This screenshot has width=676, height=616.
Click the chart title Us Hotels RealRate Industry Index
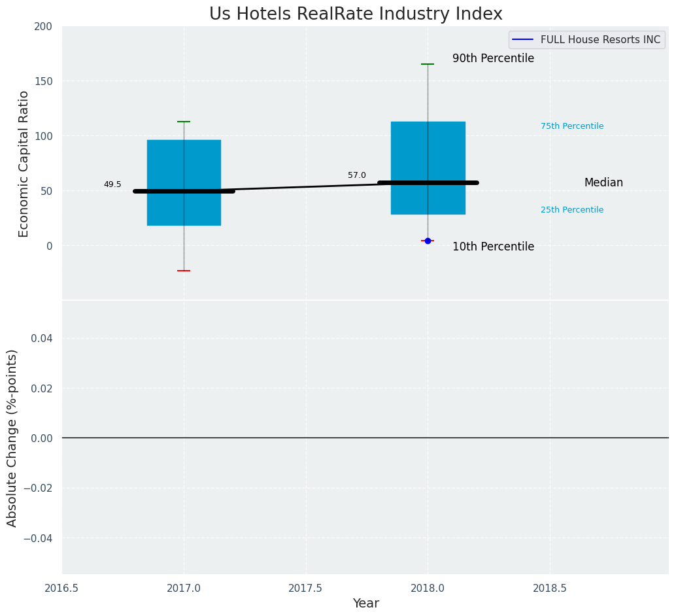tap(356, 13)
